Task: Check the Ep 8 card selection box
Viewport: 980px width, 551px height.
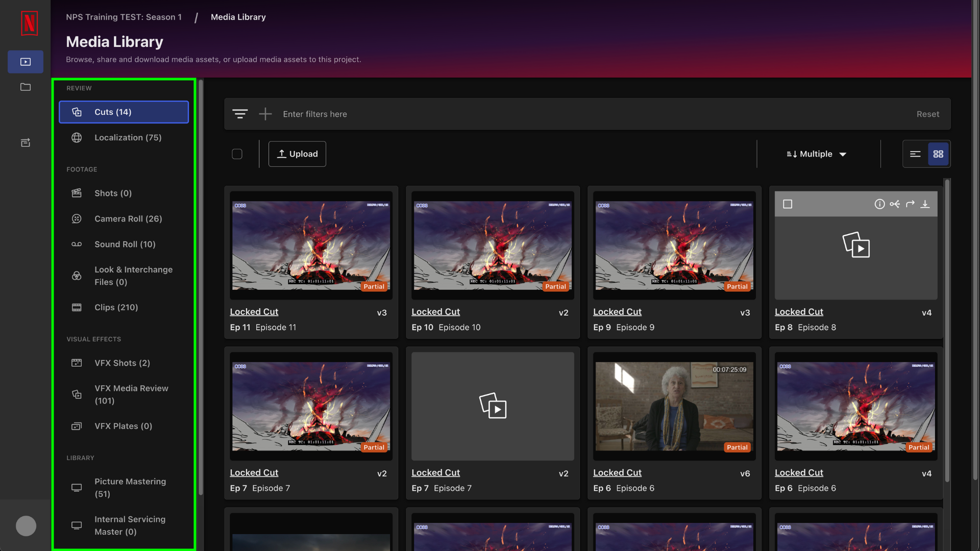Action: click(x=788, y=204)
